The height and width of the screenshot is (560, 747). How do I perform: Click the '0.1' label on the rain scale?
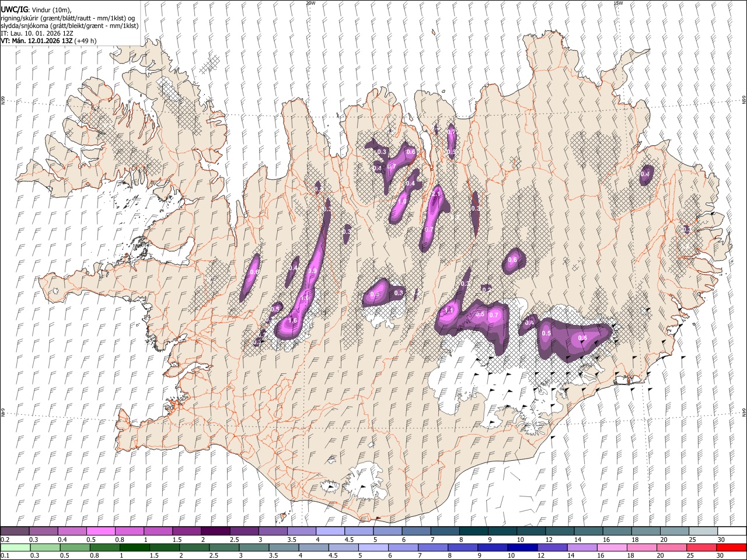[x=4, y=555]
